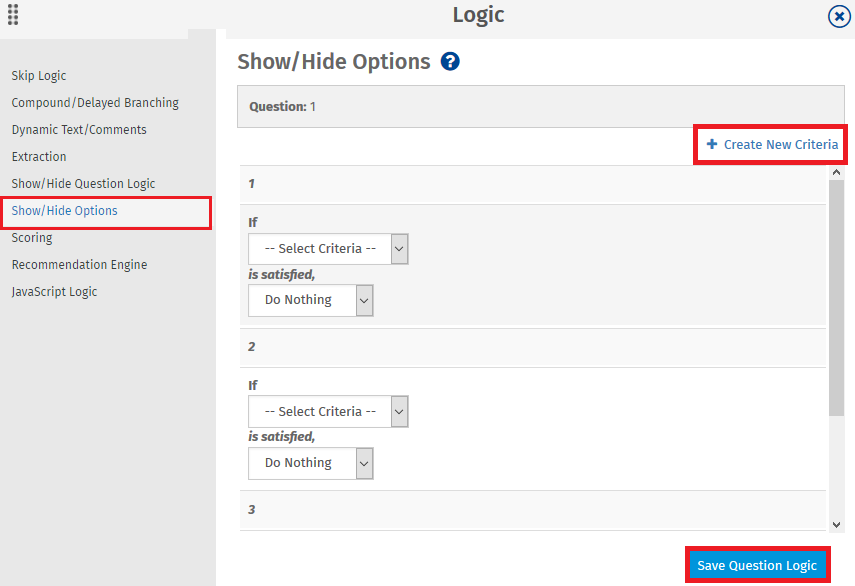
Task: Open Select Criteria dropdown in rule 1
Action: pos(328,249)
